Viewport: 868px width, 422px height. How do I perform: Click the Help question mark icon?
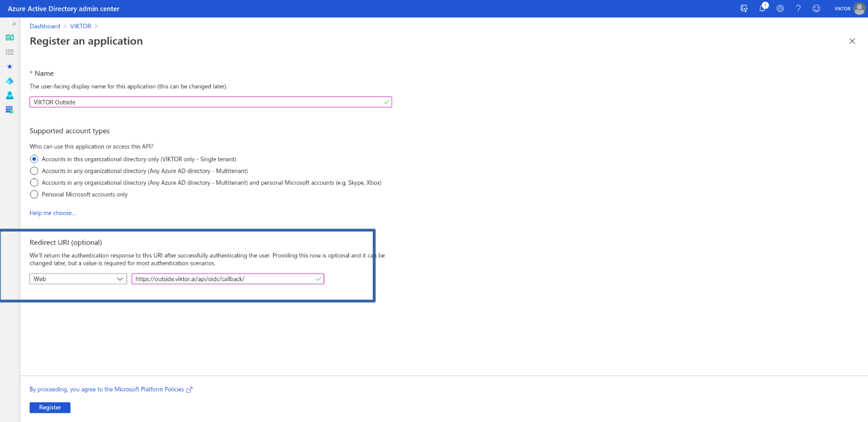(x=798, y=9)
